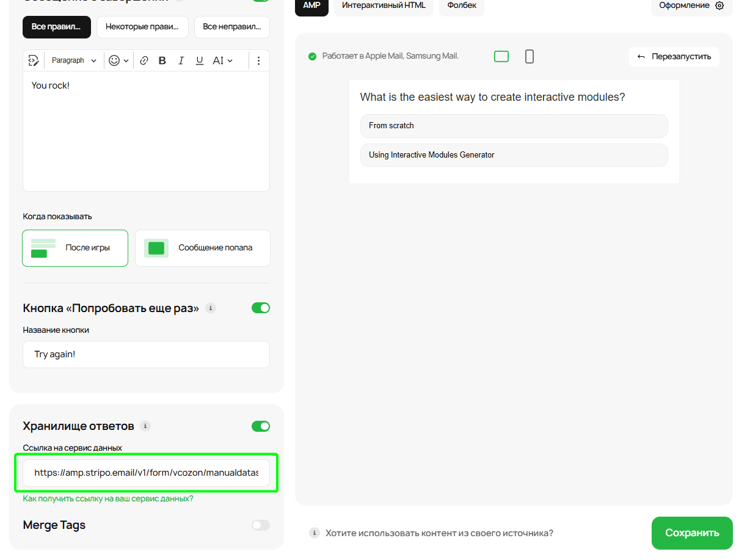Open the font size dropdown

222,60
